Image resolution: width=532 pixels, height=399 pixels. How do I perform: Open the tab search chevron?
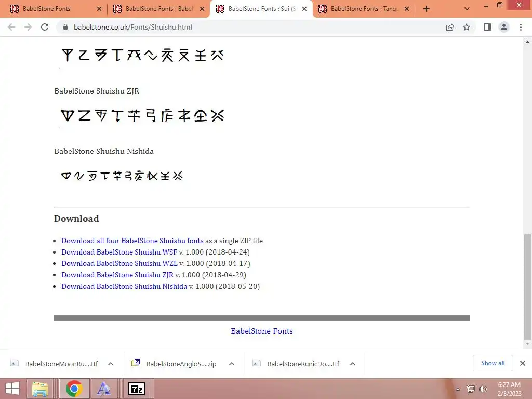tap(467, 9)
